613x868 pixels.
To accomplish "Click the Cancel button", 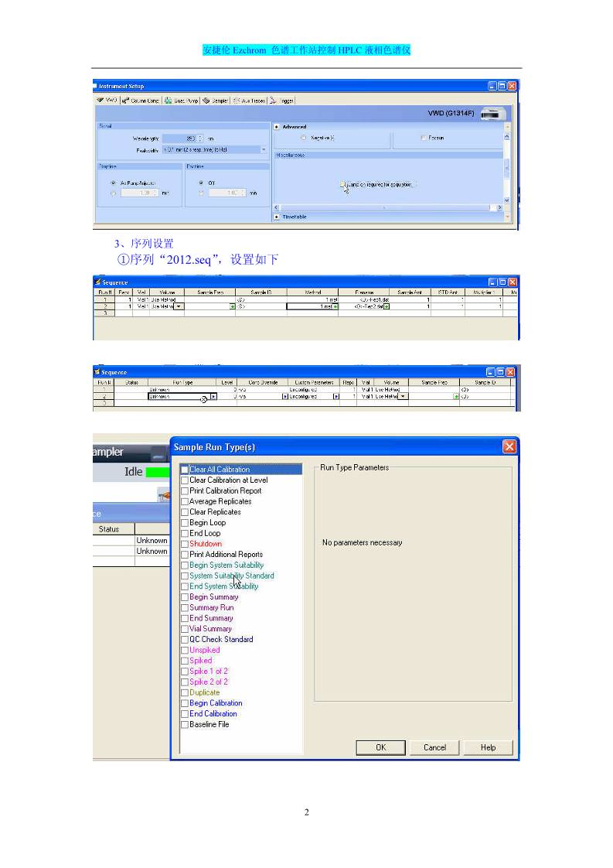I will click(x=434, y=747).
